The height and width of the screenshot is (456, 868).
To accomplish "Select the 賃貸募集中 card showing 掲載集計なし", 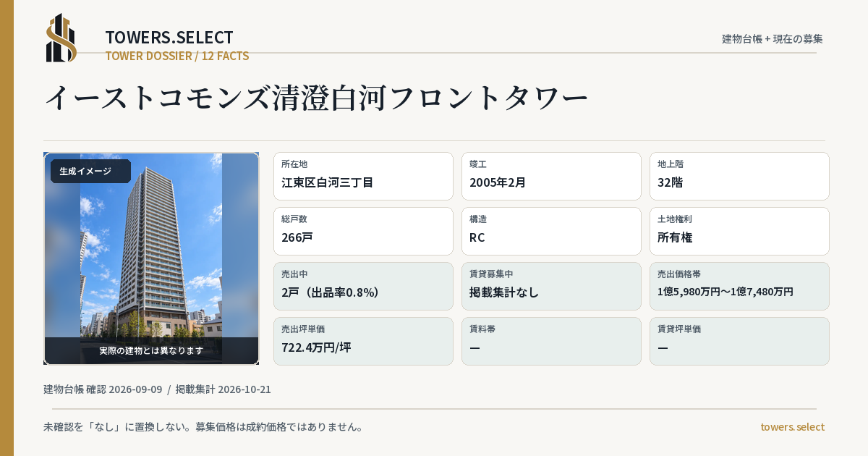I will (x=551, y=286).
